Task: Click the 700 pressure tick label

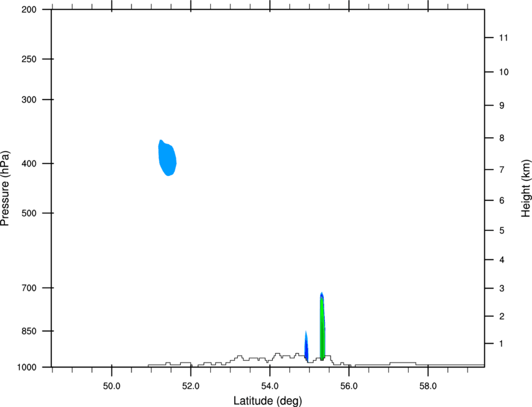Action: click(x=29, y=288)
